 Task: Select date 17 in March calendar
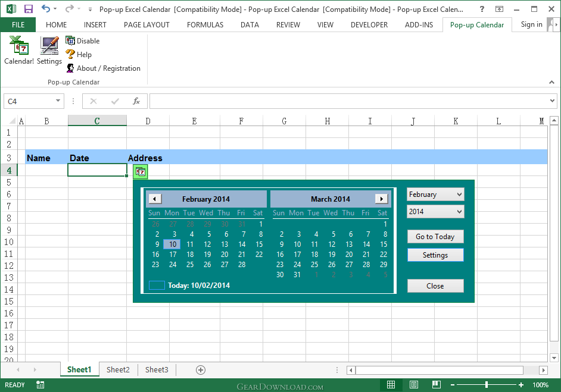tap(297, 254)
